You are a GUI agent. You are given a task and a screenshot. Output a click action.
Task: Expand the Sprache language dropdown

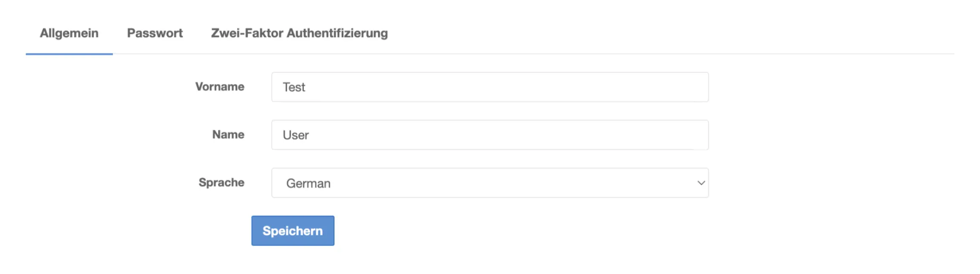(490, 183)
